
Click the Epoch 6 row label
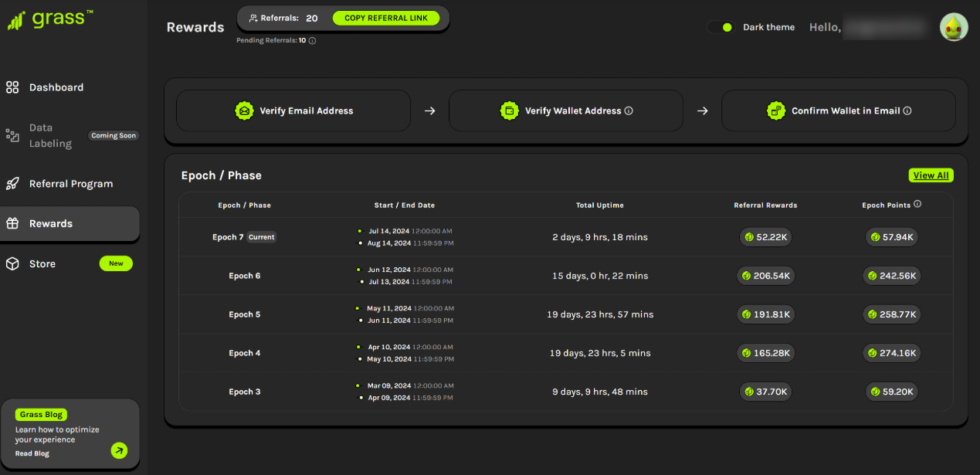pos(245,276)
